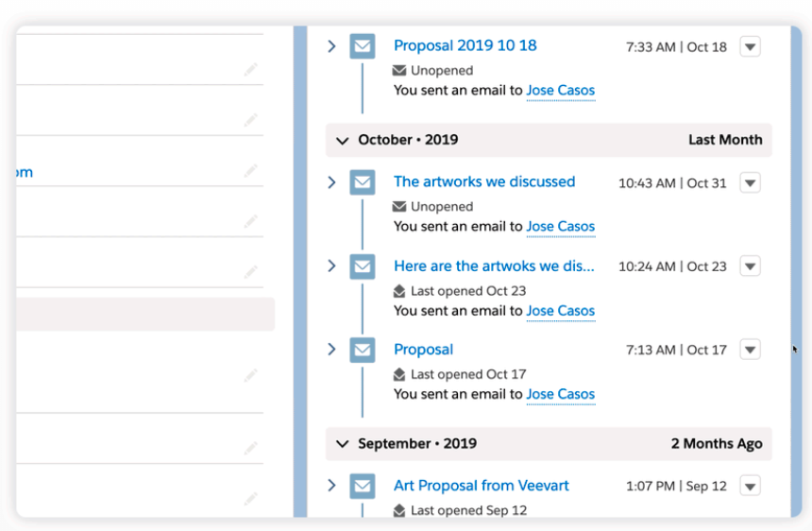Expand Proposal 2019 10 18 email details

(331, 45)
